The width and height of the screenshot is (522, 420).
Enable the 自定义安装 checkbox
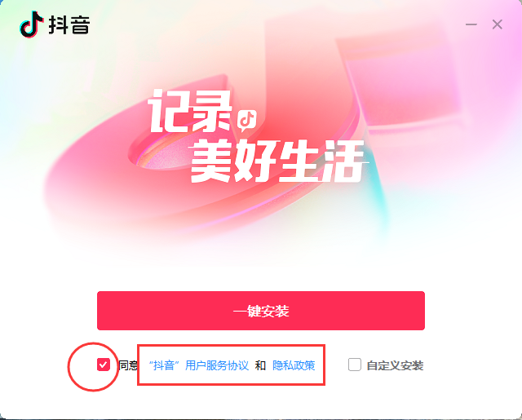pyautogui.click(x=354, y=365)
